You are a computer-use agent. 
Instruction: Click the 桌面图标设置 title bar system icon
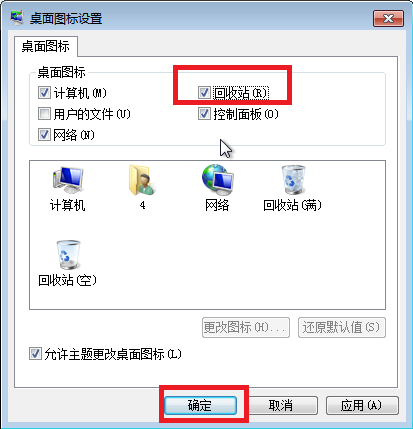click(17, 18)
